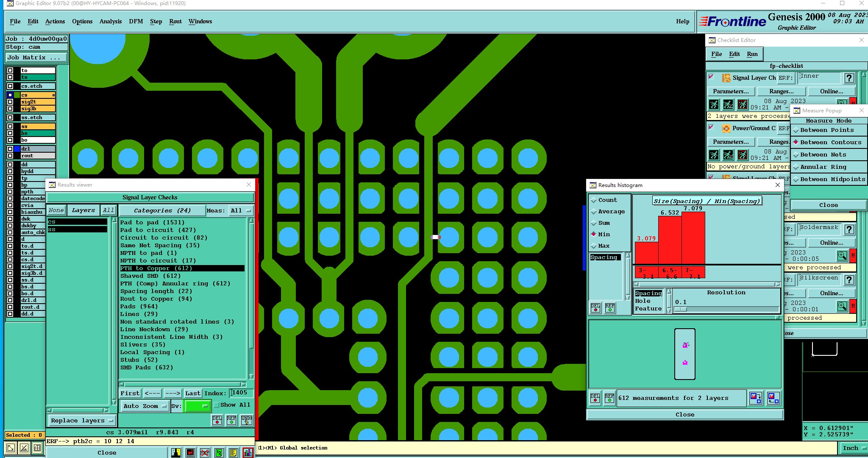Click the Last button in Results viewer

click(x=193, y=394)
